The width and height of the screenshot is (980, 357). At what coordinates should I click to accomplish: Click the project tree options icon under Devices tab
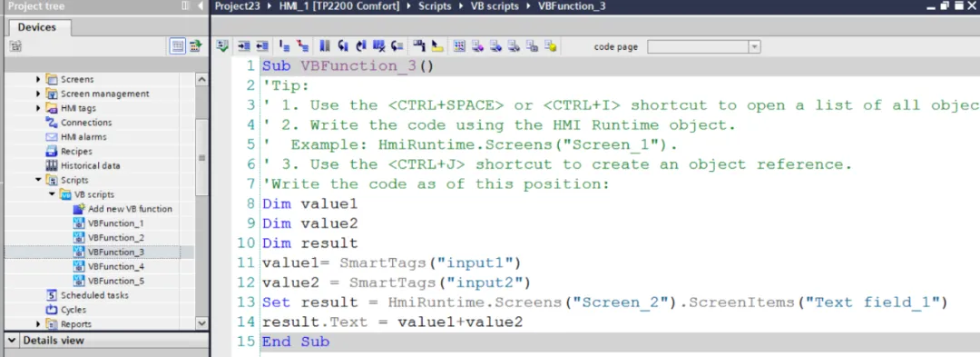[16, 45]
